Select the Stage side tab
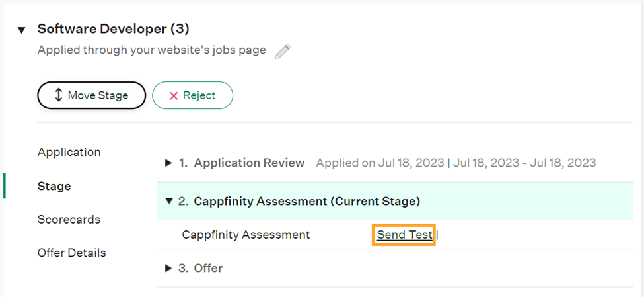 tap(54, 186)
